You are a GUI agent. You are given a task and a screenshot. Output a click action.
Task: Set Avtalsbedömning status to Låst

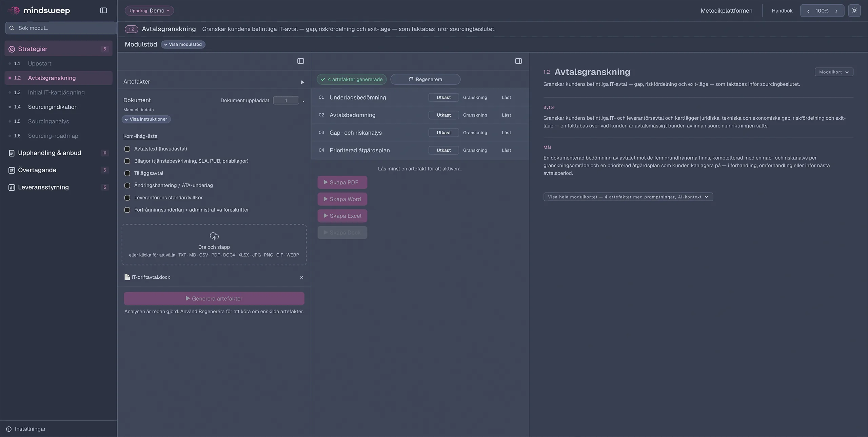506,115
